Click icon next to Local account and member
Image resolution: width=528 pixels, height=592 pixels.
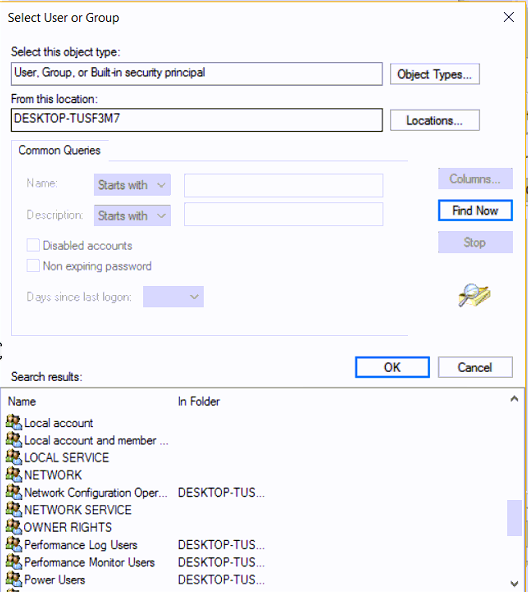pos(14,439)
